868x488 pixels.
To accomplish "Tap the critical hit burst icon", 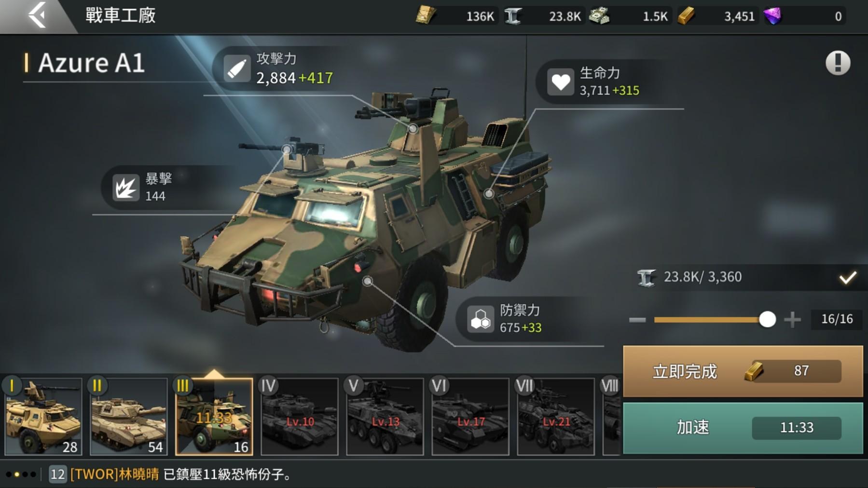I will [x=126, y=188].
